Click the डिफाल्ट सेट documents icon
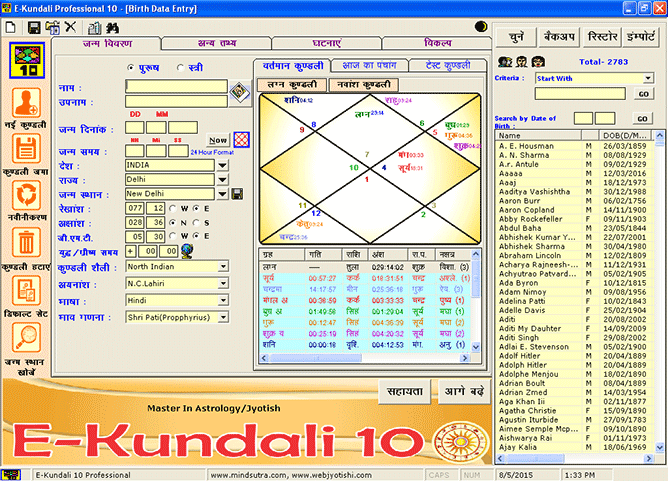668x481 pixels. coord(26,290)
